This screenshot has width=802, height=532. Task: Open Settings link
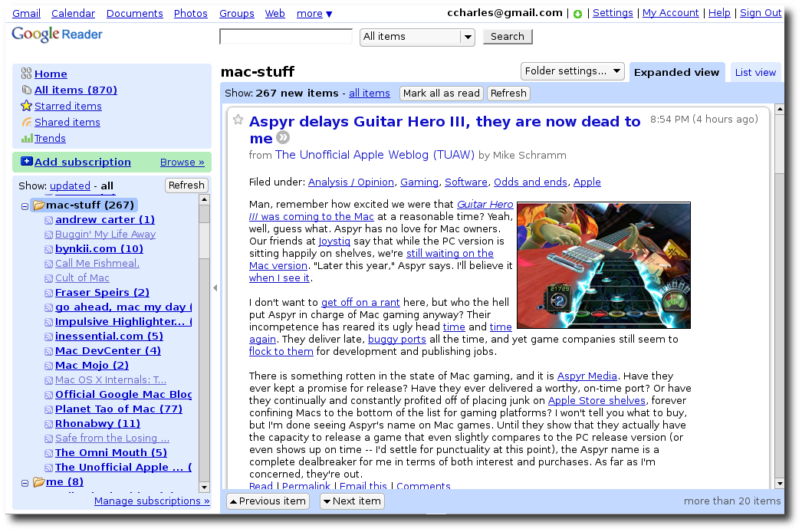[x=613, y=13]
